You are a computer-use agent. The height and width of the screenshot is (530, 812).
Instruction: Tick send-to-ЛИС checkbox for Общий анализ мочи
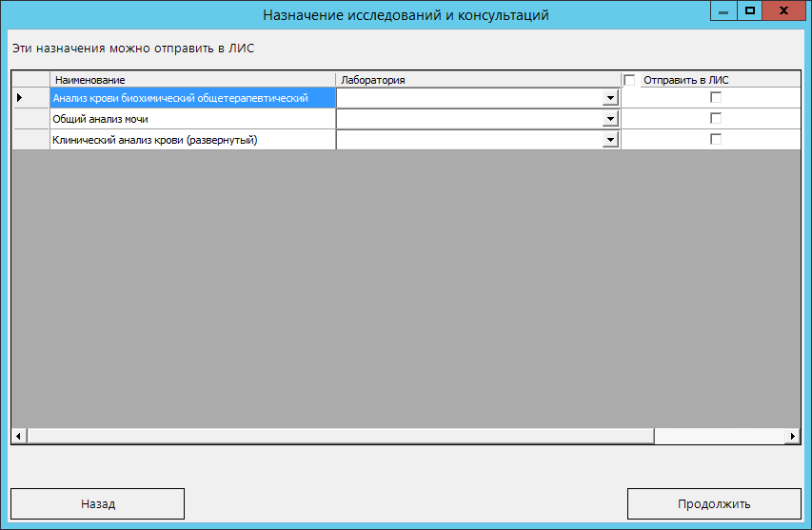(716, 119)
